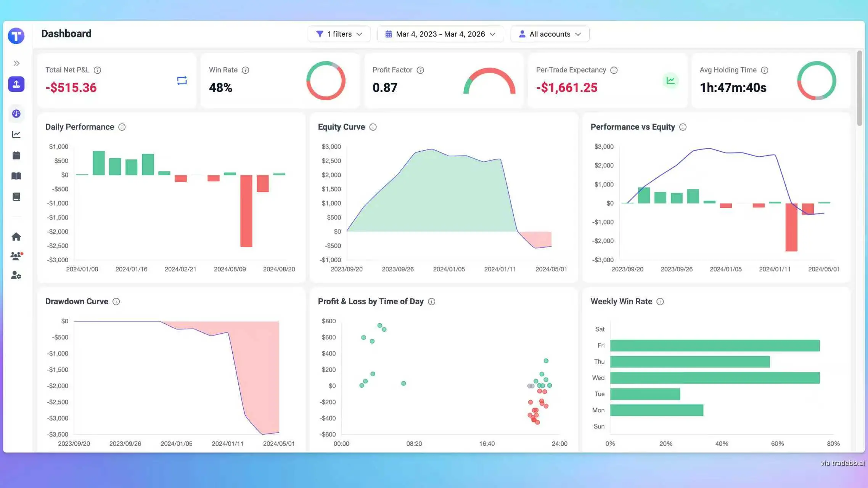Select the Dashboard gauge icon in sidebar
This screenshot has height=488, width=868.
(16, 114)
